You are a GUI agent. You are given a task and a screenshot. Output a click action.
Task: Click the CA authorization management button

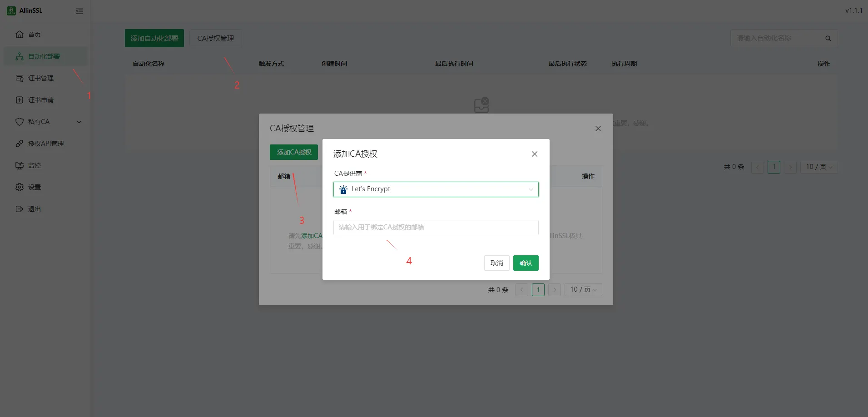216,39
